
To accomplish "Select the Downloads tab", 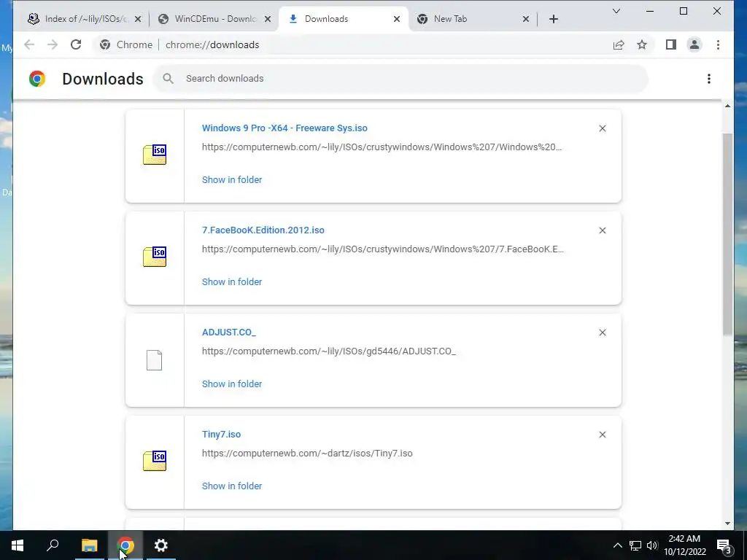I will click(343, 19).
